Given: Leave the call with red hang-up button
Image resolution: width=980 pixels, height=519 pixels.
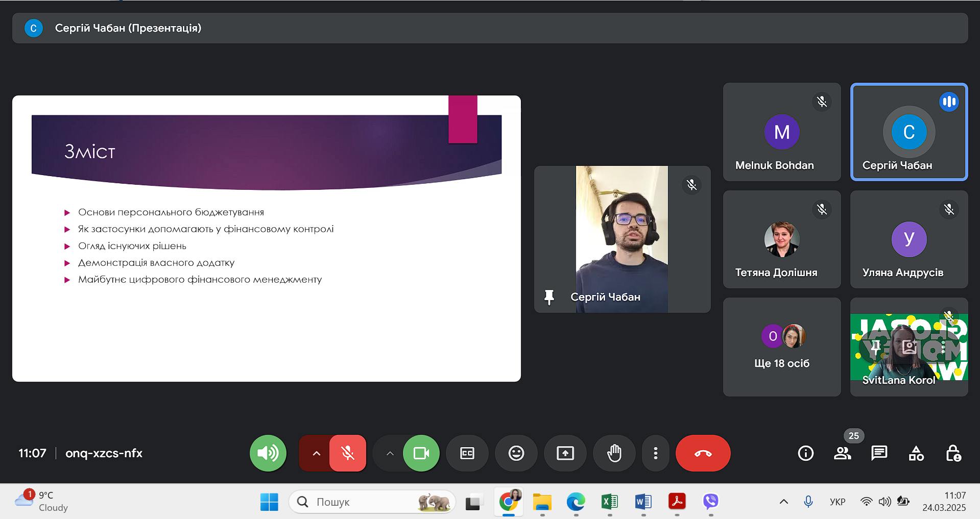Looking at the screenshot, I should coord(703,453).
